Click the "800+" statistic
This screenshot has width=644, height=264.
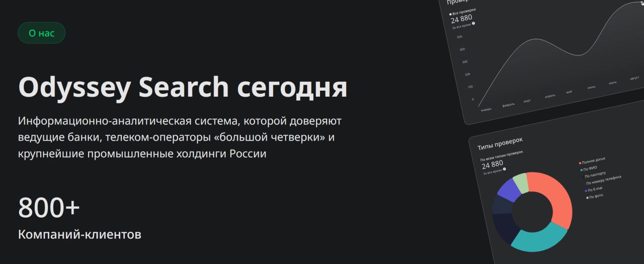click(49, 207)
